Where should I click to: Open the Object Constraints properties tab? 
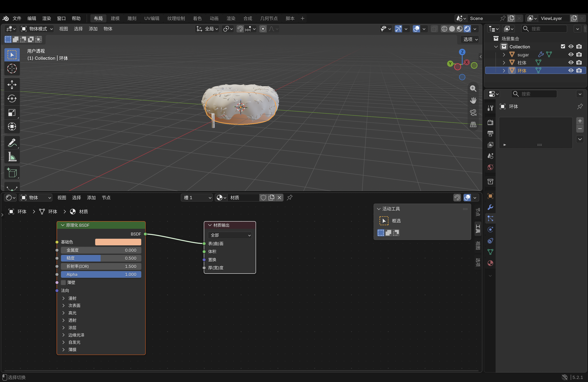(x=490, y=241)
